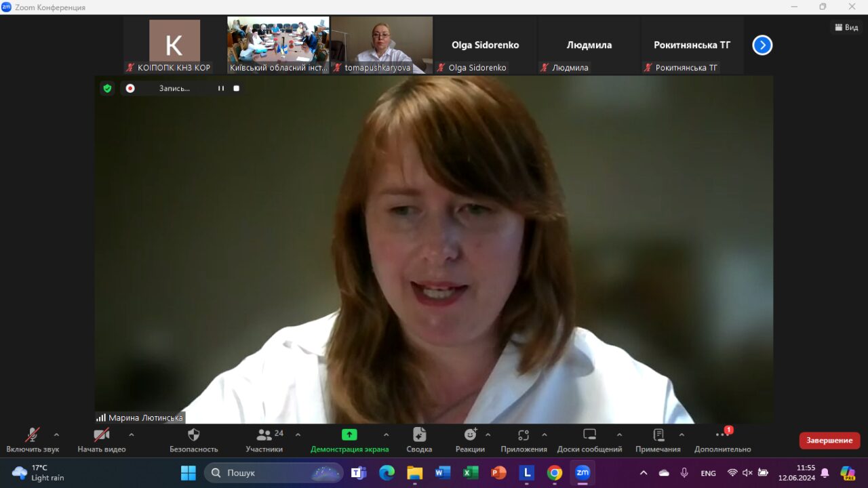Open the More (Дополнительно) dots icon
Image resolution: width=868 pixels, height=488 pixels.
tap(723, 434)
